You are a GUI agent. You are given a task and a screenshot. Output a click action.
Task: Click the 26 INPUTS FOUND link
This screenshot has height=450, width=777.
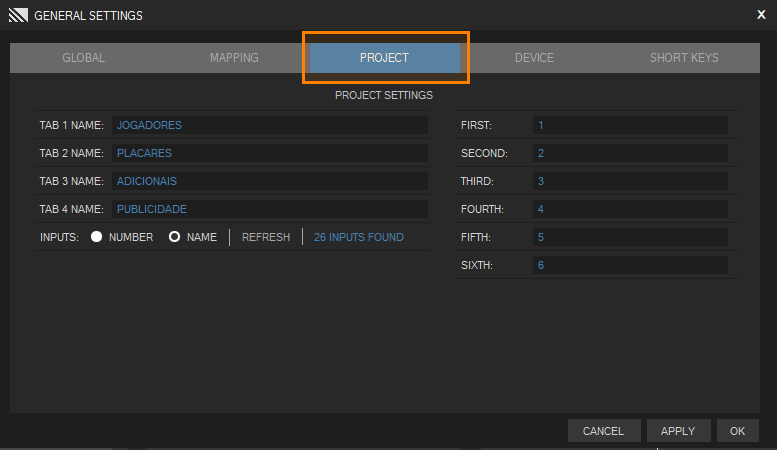click(358, 237)
